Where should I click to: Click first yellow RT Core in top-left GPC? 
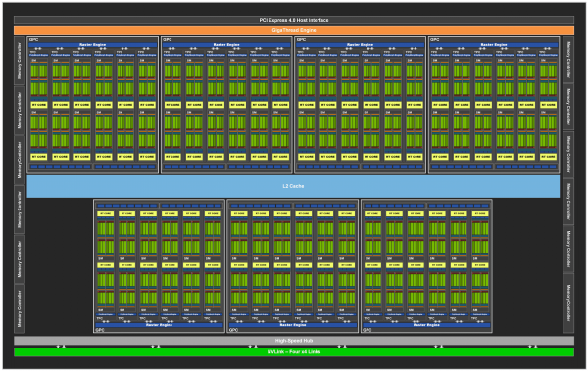point(39,105)
